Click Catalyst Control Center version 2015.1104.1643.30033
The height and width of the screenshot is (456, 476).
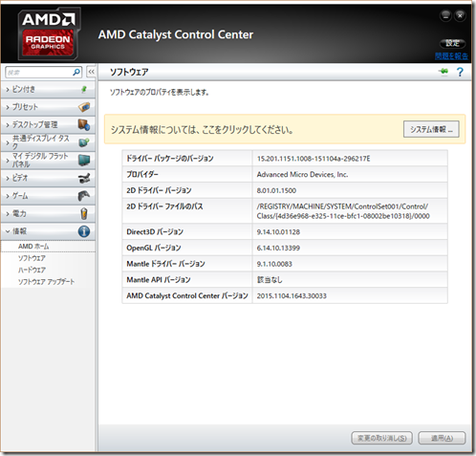(x=292, y=295)
